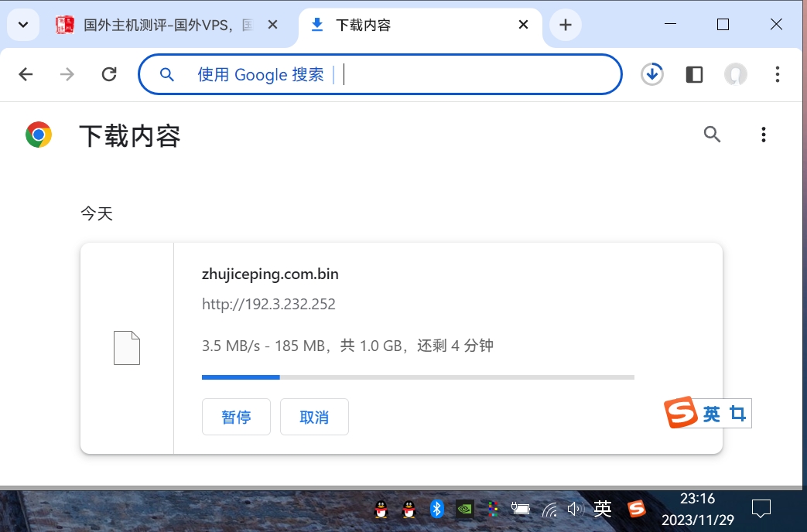
Task: Open the notification center icon
Action: (x=761, y=509)
